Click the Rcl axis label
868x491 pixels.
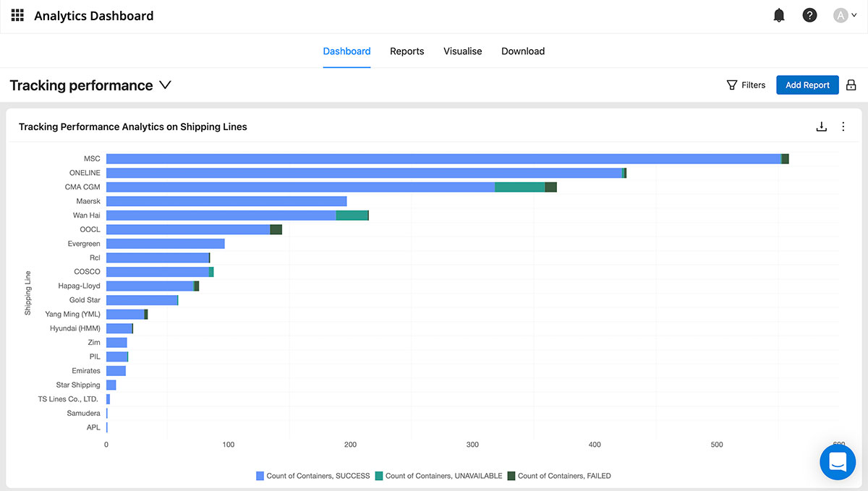pyautogui.click(x=95, y=257)
